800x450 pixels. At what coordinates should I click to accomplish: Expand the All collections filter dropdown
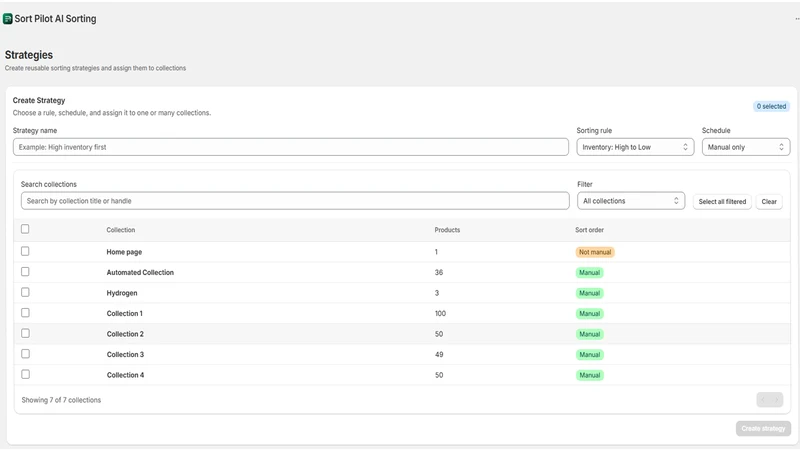631,201
